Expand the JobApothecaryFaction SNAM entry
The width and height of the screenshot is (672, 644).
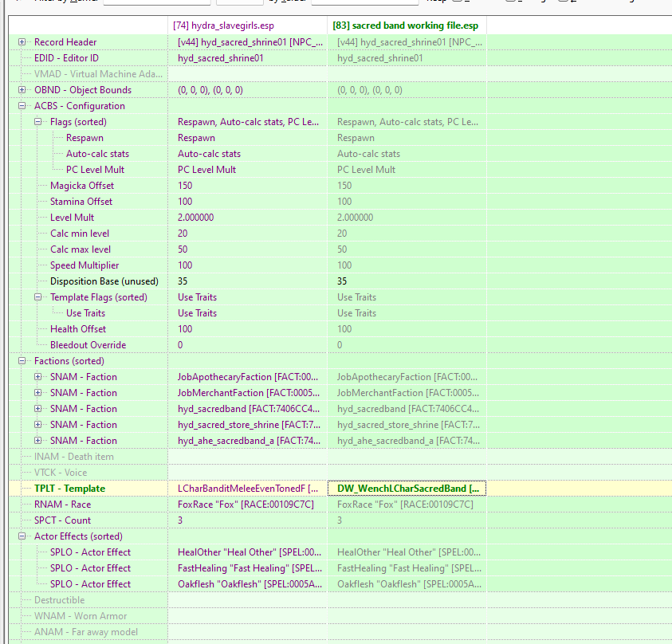[37, 376]
